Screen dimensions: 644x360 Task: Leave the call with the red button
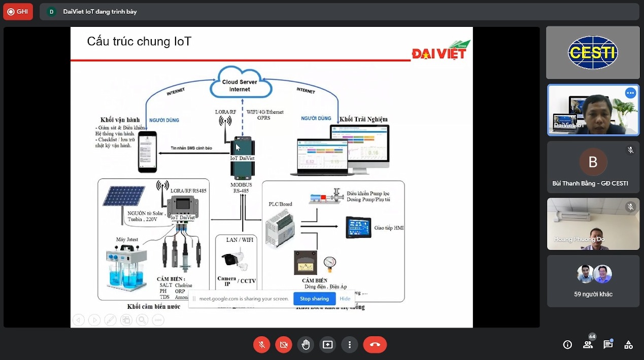click(x=375, y=345)
